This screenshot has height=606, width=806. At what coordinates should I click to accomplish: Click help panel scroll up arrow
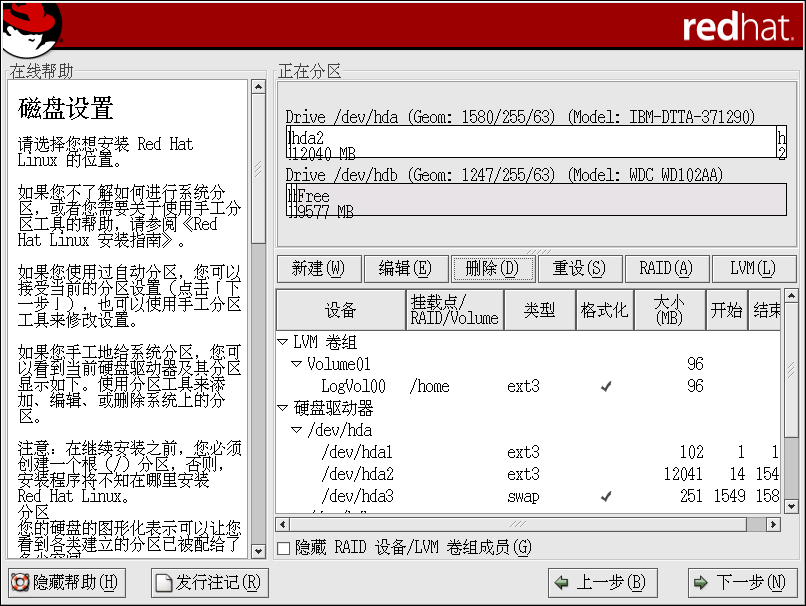[259, 87]
